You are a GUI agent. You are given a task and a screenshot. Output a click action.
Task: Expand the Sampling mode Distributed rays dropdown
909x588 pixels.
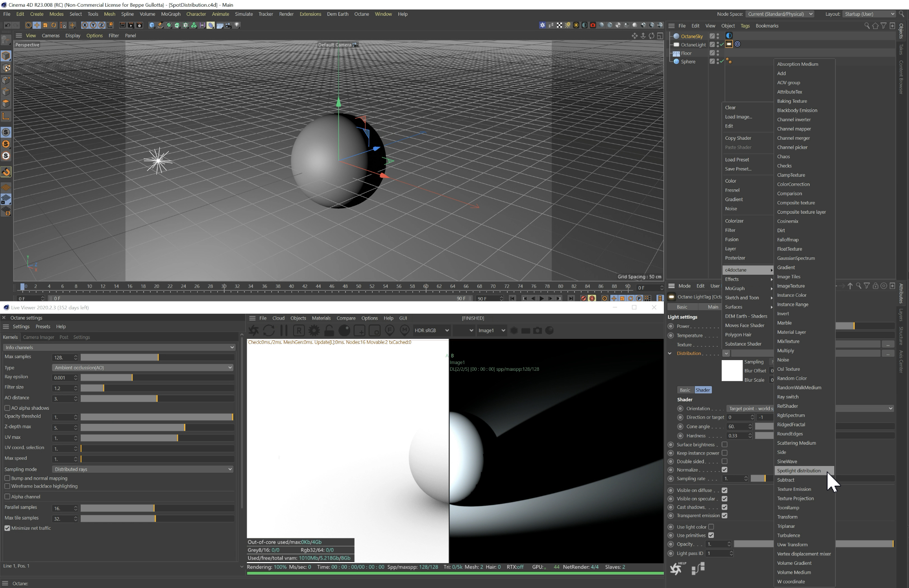[142, 469]
